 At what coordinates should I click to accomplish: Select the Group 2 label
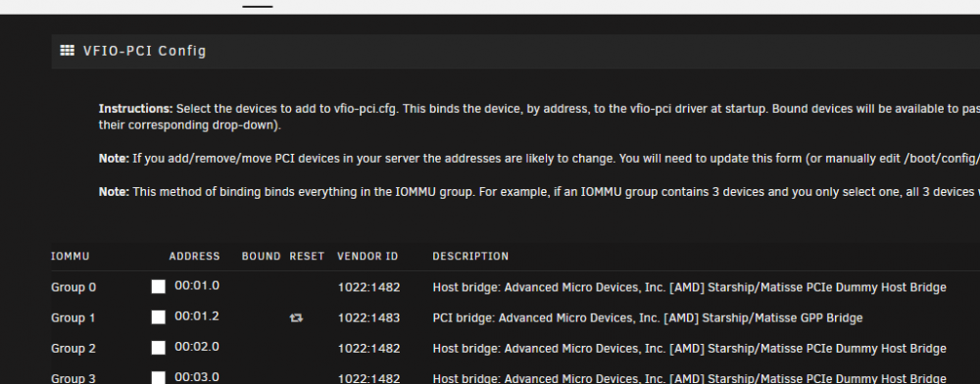pyautogui.click(x=73, y=349)
